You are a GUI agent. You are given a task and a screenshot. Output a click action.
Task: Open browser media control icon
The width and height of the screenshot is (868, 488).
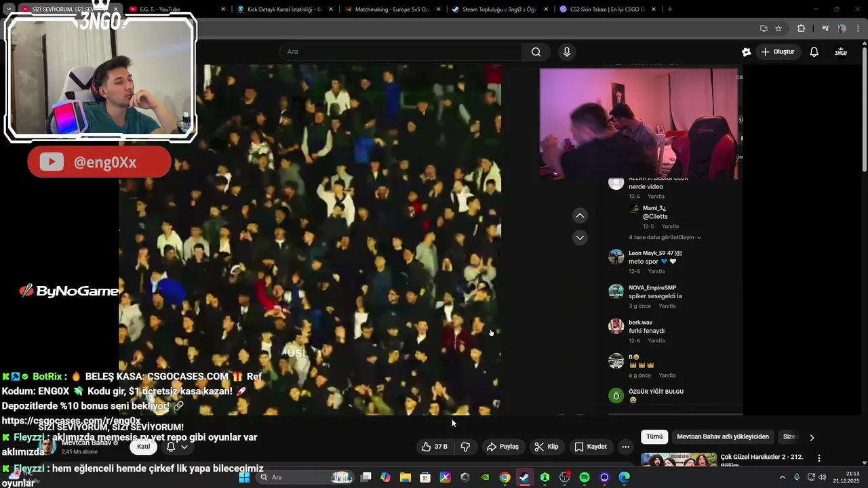click(825, 28)
